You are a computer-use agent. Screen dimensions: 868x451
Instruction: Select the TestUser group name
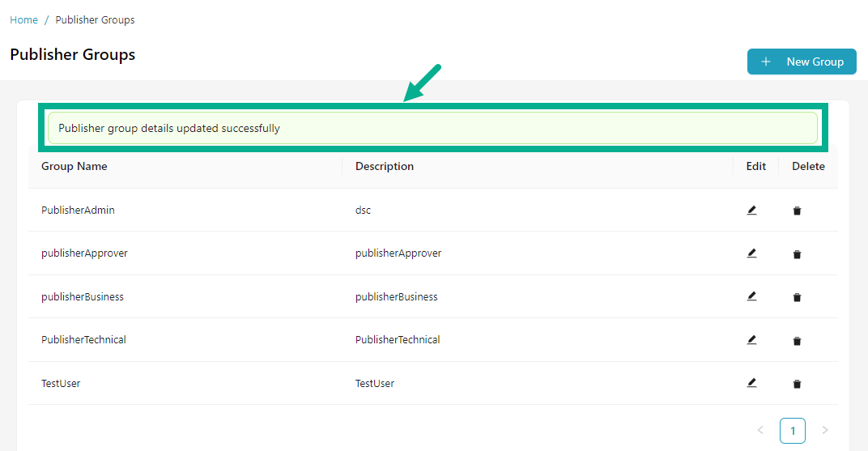coord(61,384)
